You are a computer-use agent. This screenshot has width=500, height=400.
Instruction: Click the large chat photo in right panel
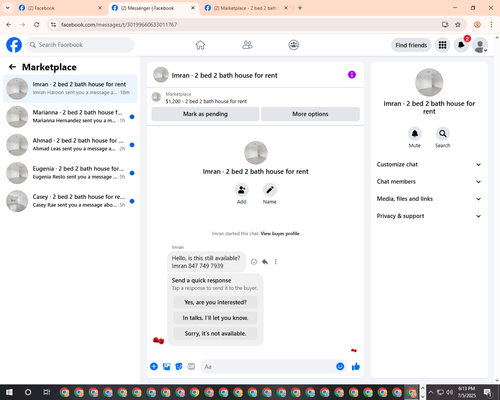(x=429, y=82)
